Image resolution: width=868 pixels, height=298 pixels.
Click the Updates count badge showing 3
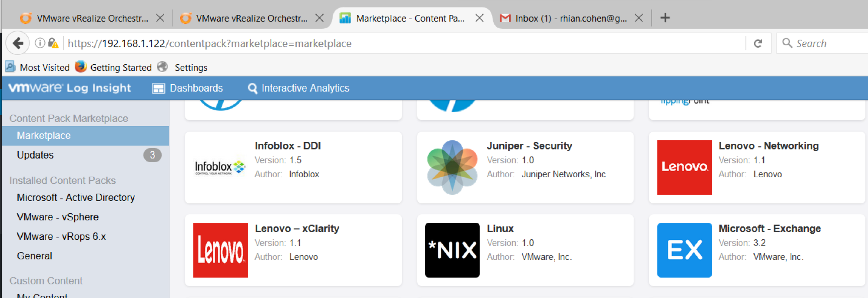(152, 155)
